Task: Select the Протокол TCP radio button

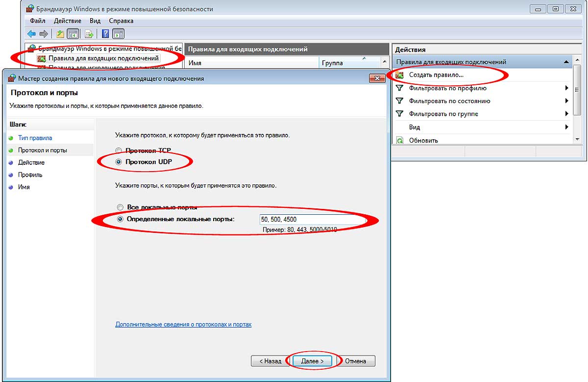Action: 118,151
